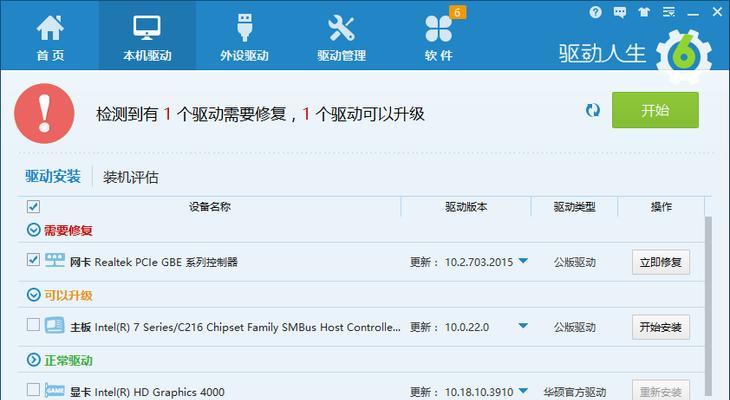Click the 驱动版本 column header
730x400 pixels.
coord(466,207)
